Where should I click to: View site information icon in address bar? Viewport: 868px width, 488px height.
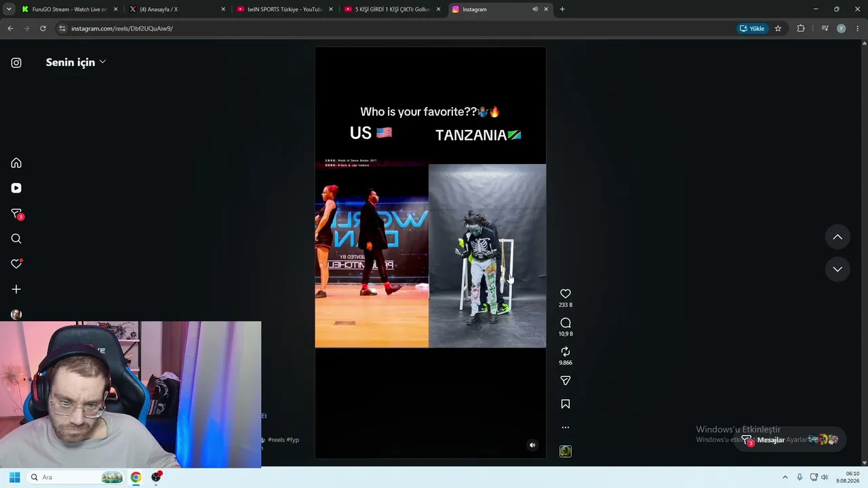point(62,28)
